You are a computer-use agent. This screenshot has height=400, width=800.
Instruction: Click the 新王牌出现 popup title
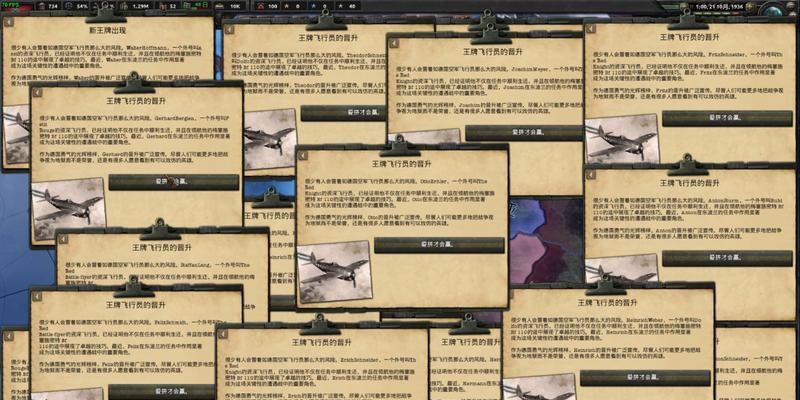click(107, 31)
